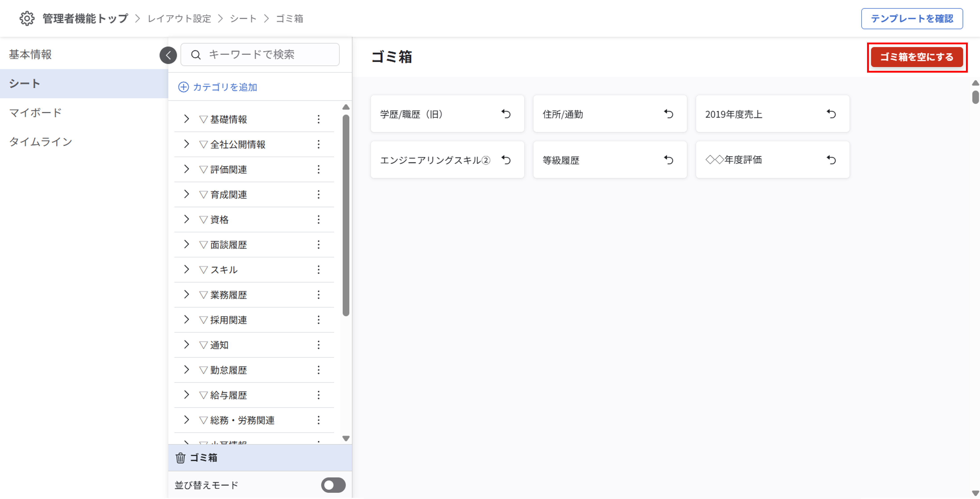This screenshot has height=499, width=980.
Task: Open the more menu for 勤怠履歴
Action: click(318, 370)
